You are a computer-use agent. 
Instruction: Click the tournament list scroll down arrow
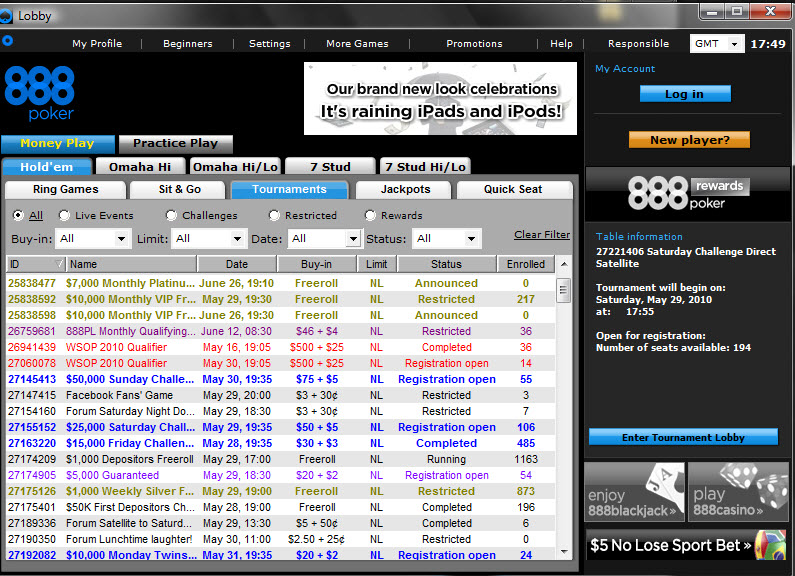(x=564, y=552)
